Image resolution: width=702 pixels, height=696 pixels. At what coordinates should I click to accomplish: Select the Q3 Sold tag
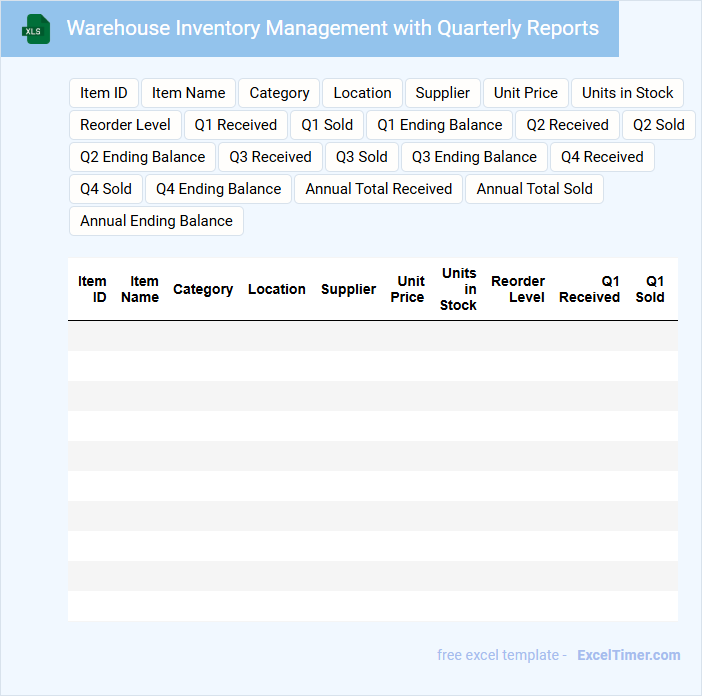point(361,157)
